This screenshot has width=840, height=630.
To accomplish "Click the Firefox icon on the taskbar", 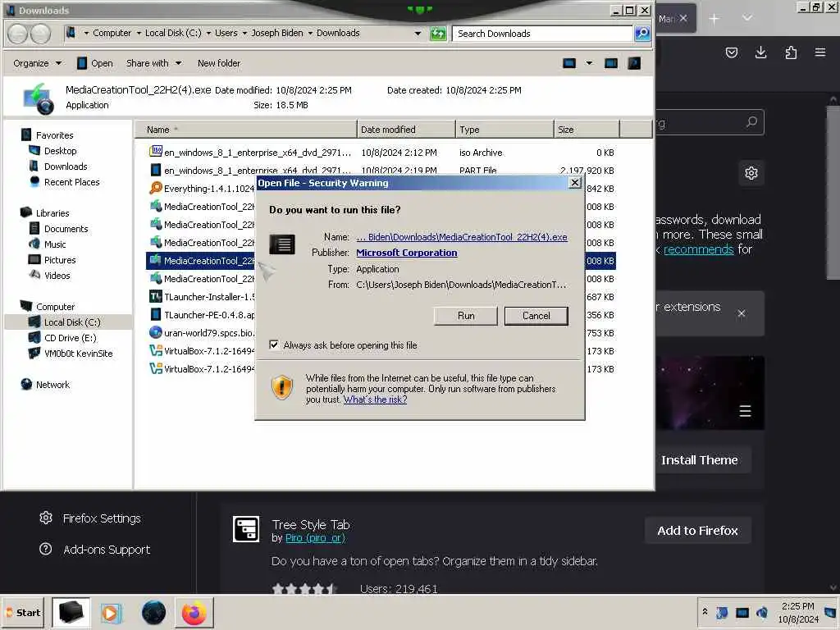I will click(194, 612).
